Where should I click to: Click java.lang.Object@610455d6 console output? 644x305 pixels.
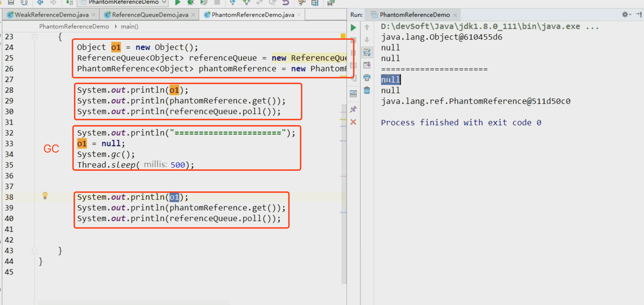[x=441, y=37]
